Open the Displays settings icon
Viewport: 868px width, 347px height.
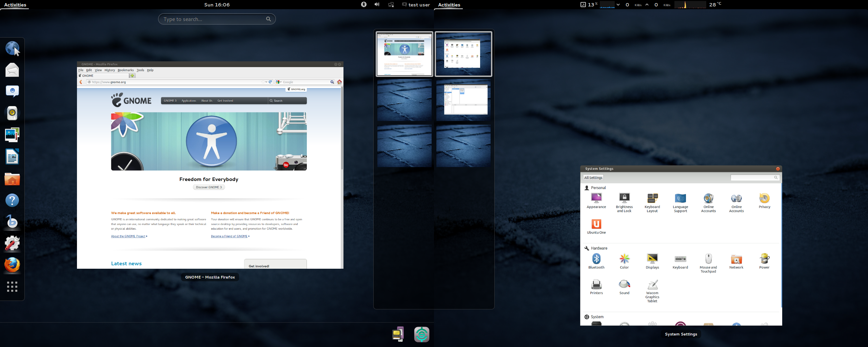pos(652,260)
